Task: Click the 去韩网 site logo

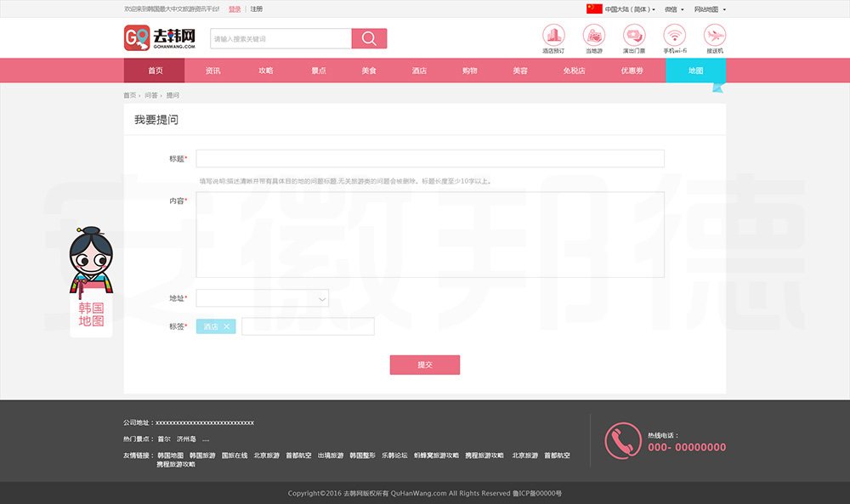Action: tap(161, 38)
